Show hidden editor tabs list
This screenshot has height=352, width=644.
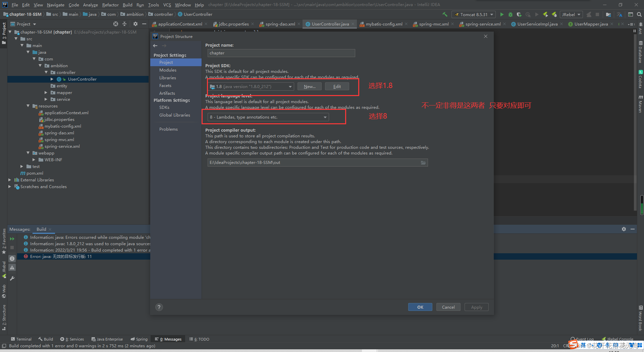632,24
